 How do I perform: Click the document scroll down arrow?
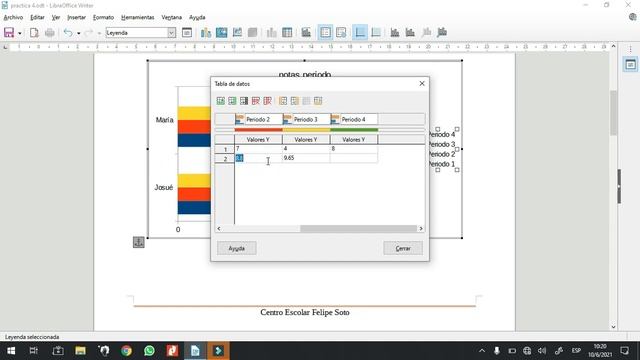pos(613,327)
